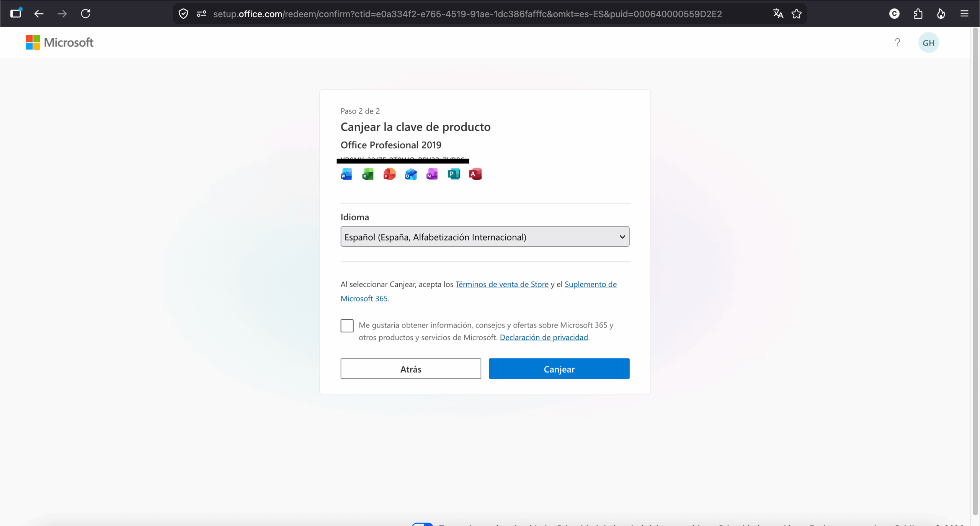The image size is (980, 526).
Task: Click the 'Office Profesional 2019' product name
Action: [x=391, y=145]
